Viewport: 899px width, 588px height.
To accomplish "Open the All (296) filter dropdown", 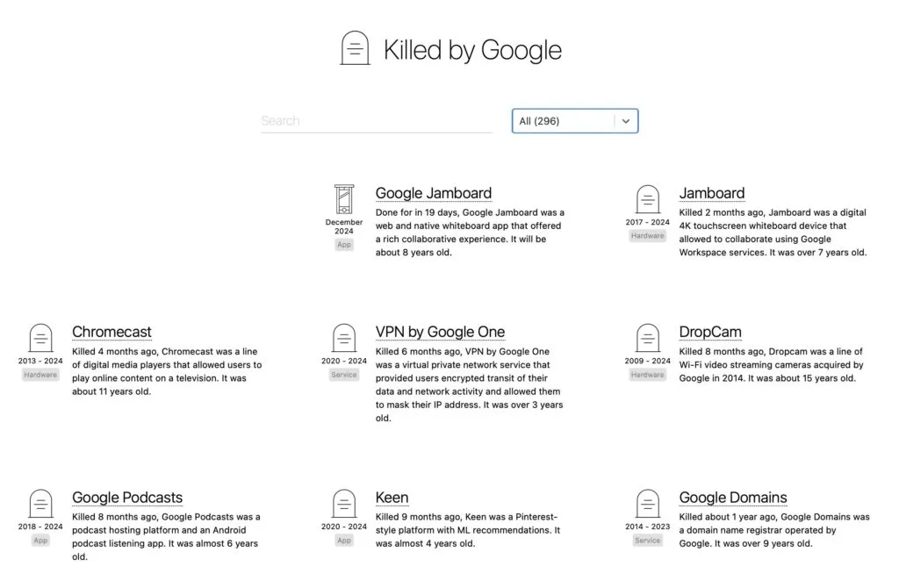I will click(564, 121).
